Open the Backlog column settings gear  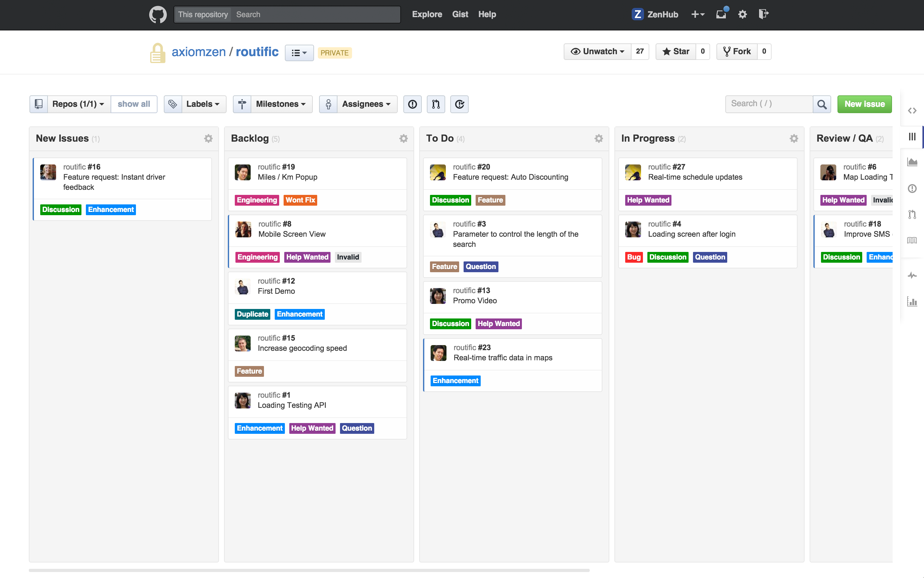click(x=403, y=138)
